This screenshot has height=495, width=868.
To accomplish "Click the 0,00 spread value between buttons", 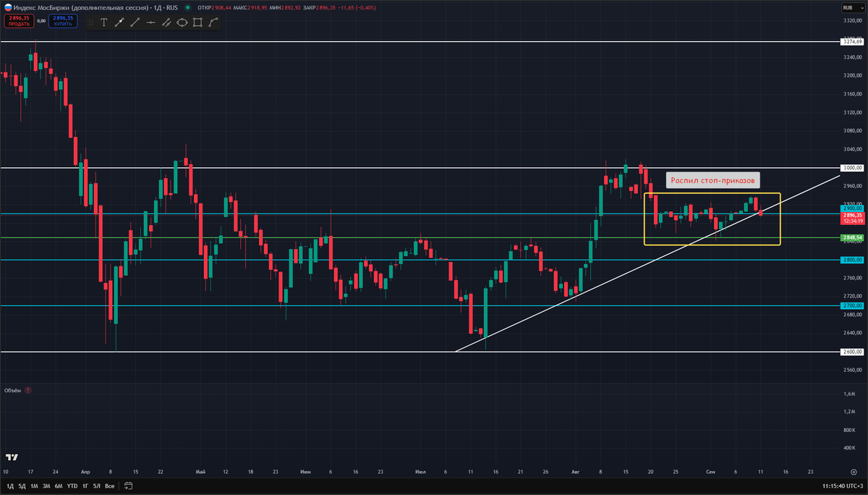I will coord(41,21).
